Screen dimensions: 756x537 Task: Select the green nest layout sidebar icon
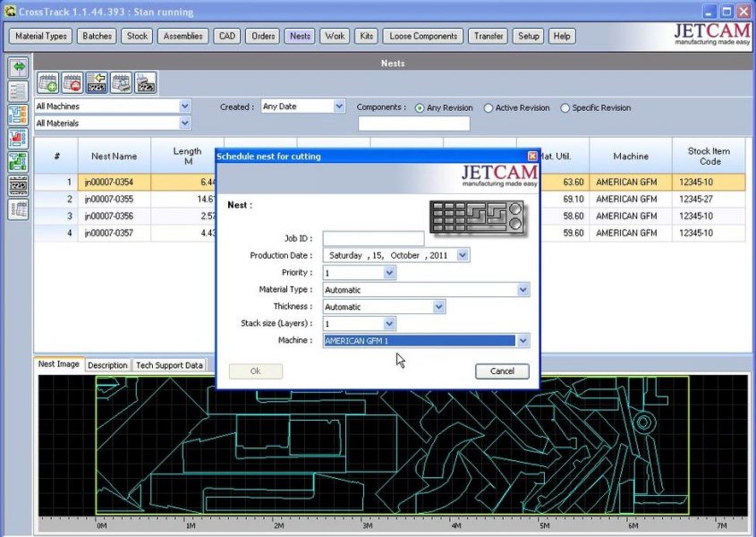point(18,162)
